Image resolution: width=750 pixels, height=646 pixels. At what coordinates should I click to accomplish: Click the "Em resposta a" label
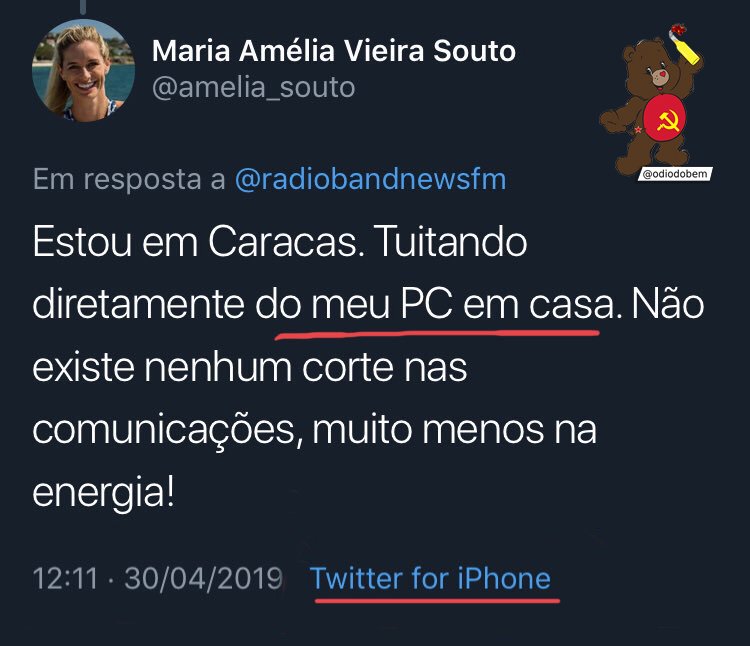pos(129,179)
